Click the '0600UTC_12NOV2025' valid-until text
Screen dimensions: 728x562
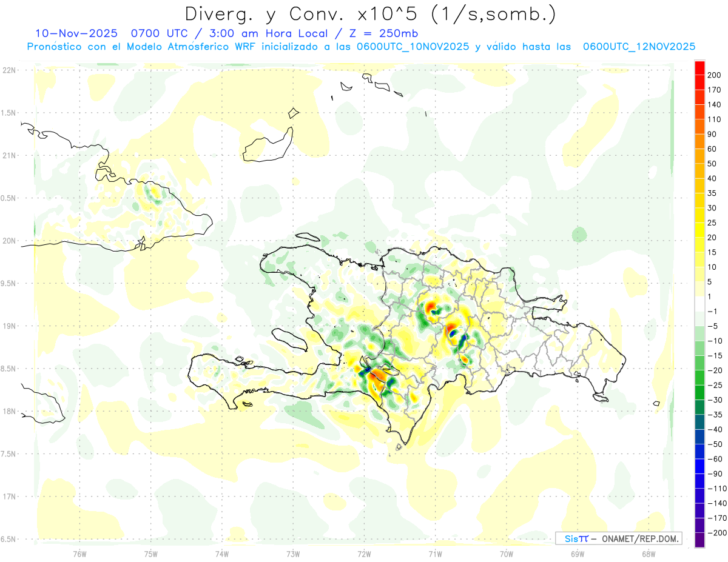[x=638, y=47]
